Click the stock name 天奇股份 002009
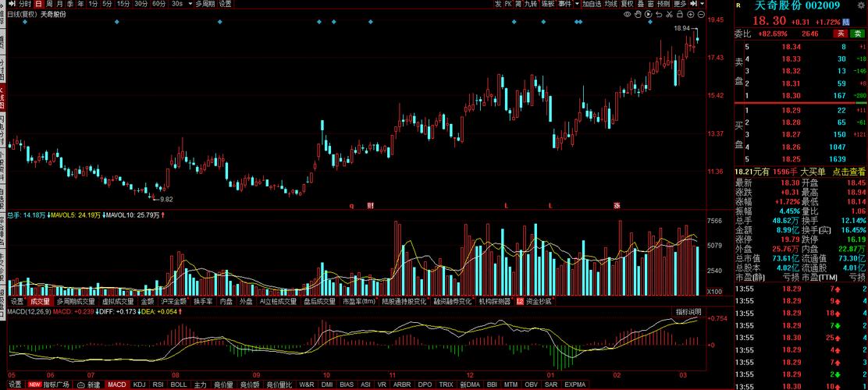The height and width of the screenshot is (390, 868). (x=797, y=5)
